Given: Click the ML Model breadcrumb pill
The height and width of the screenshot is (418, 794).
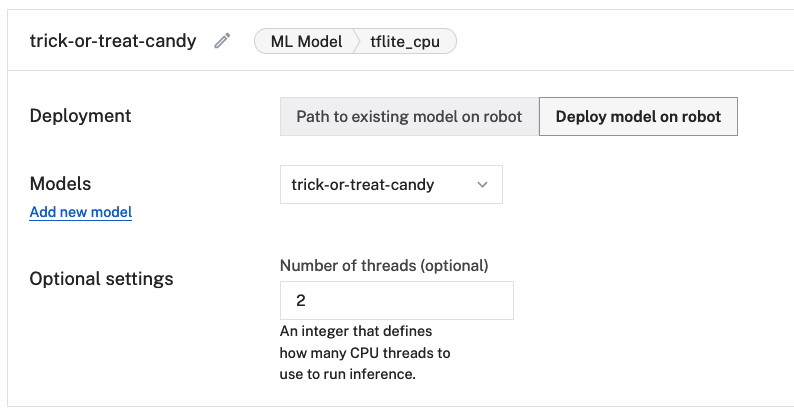Looking at the screenshot, I should pyautogui.click(x=304, y=41).
